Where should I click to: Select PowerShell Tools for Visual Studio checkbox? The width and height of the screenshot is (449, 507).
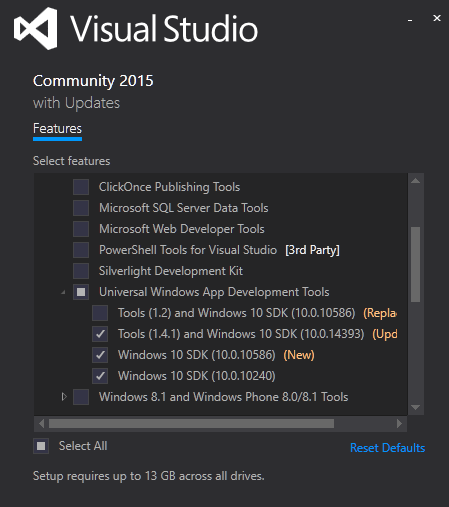[81, 250]
